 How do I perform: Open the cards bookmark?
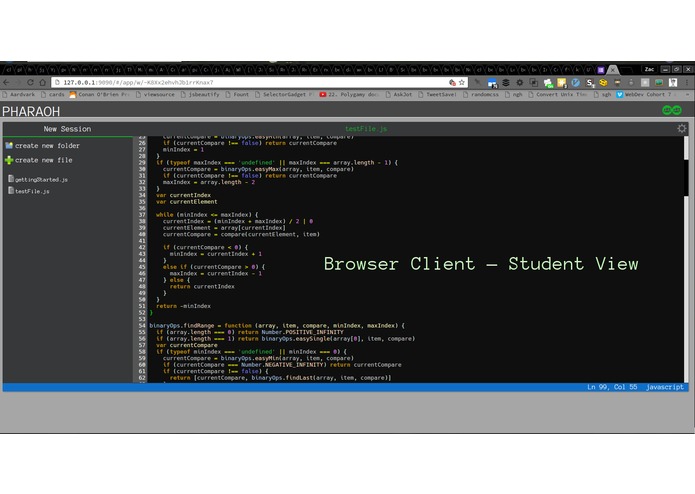(x=53, y=94)
